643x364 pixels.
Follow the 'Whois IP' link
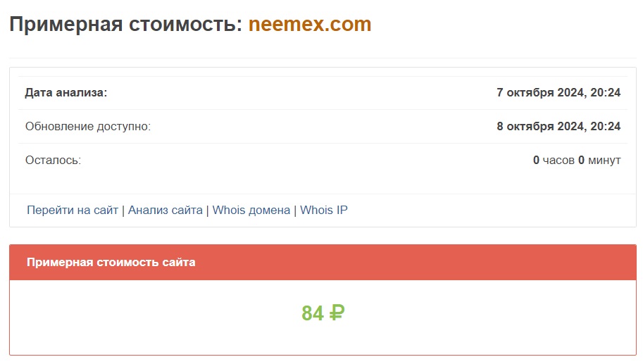[x=324, y=210]
